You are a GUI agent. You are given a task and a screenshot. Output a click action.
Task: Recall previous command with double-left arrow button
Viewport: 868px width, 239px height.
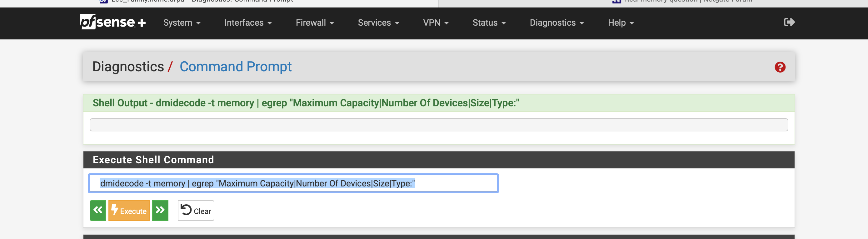pos(98,210)
